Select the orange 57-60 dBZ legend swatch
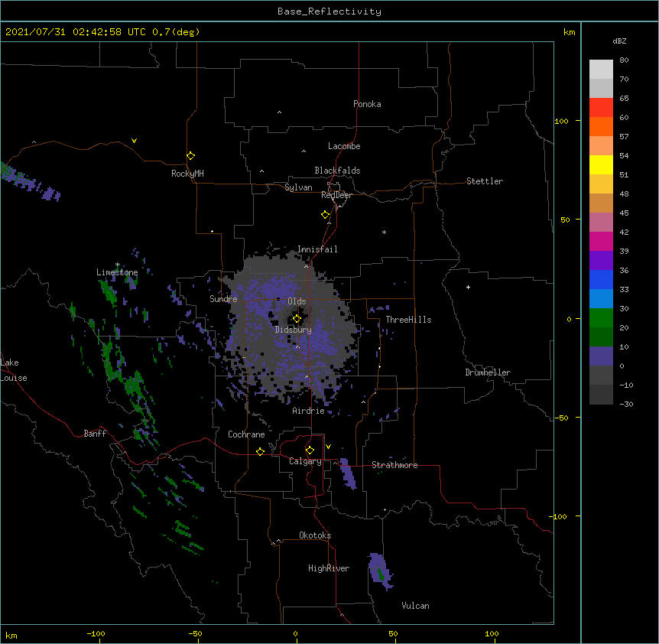This screenshot has height=644, width=659. pyautogui.click(x=601, y=126)
